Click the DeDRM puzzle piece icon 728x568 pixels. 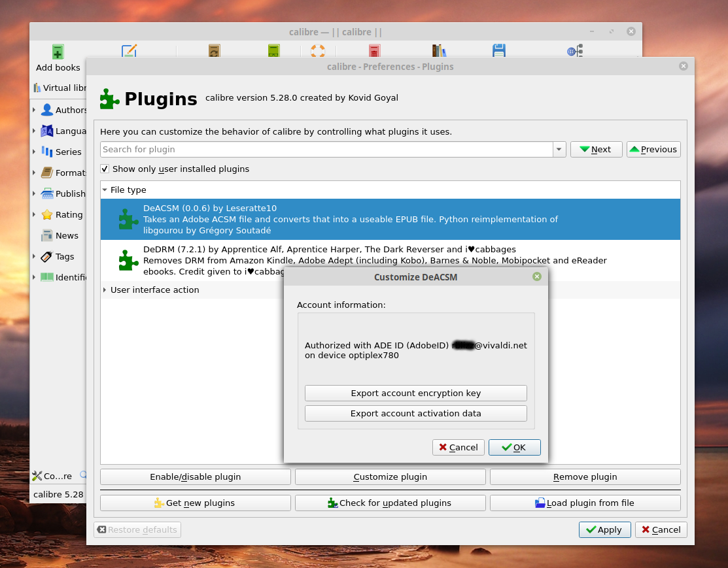tap(128, 260)
